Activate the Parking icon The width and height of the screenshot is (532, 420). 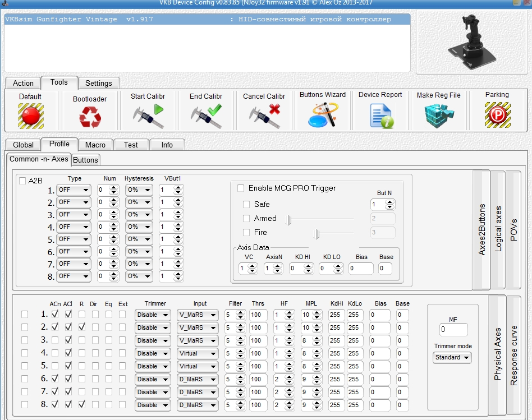[497, 115]
